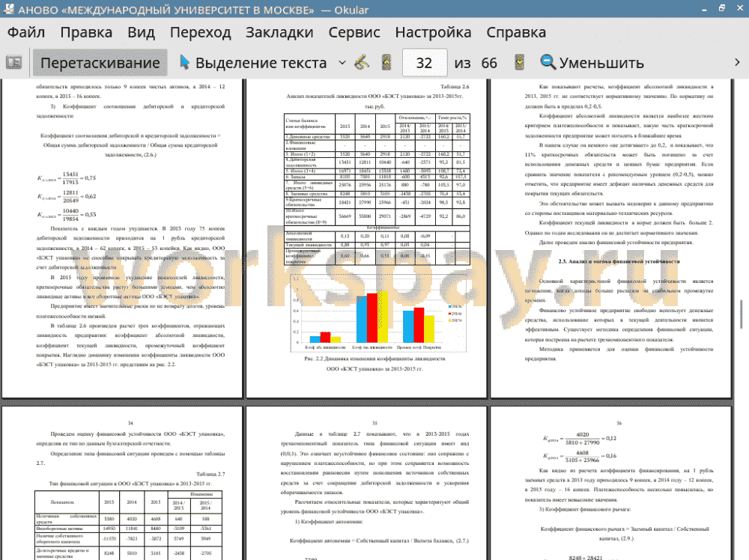Click the section heading '2.3. Анализ и оценка финансовой устойчивости'

pyautogui.click(x=619, y=261)
